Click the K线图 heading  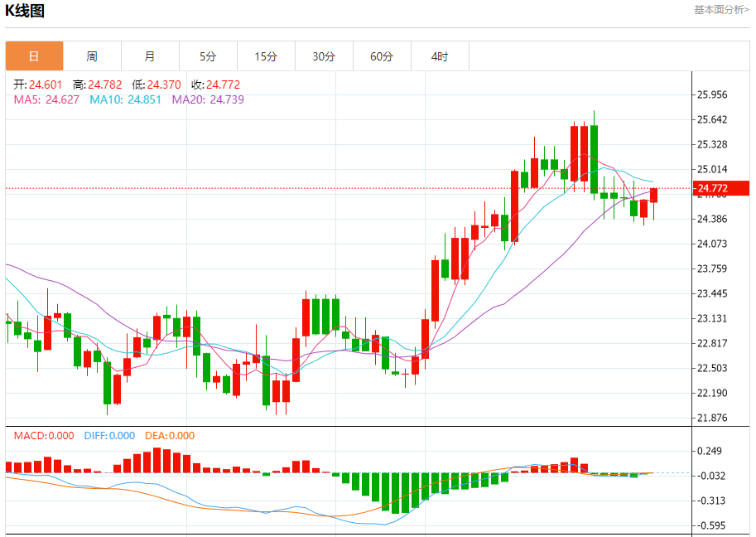coord(25,11)
